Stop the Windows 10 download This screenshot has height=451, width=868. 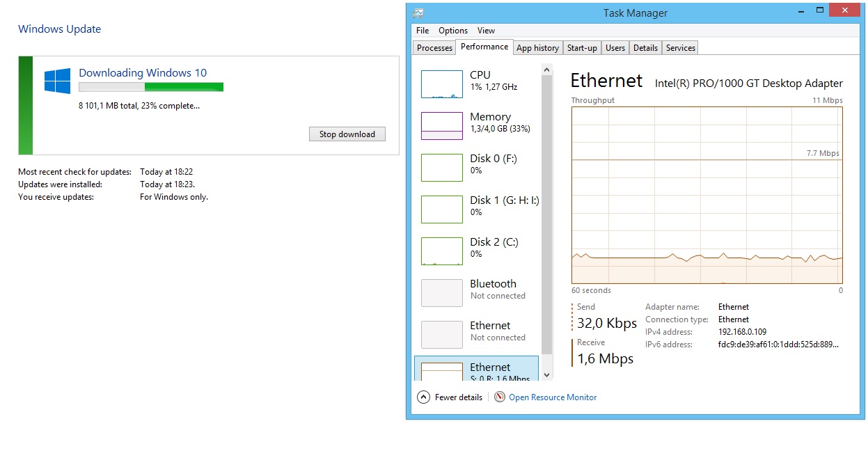point(347,134)
